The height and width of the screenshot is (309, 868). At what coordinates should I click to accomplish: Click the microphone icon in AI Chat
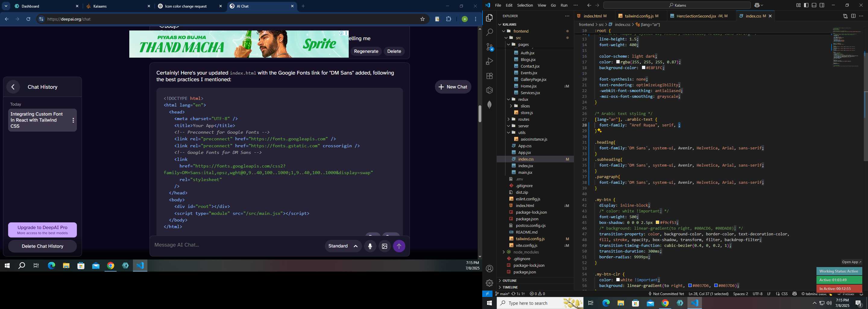pos(370,246)
